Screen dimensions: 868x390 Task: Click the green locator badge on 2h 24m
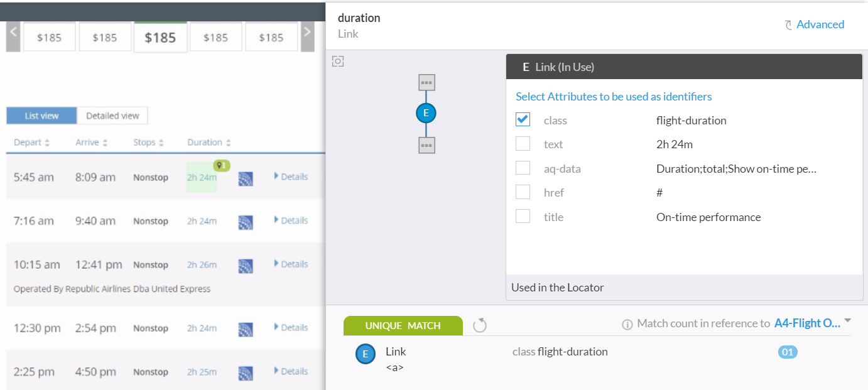(x=222, y=166)
